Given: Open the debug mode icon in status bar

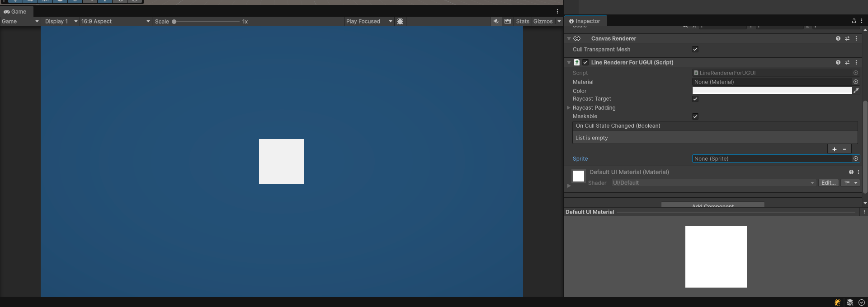Looking at the screenshot, I should pos(838,302).
